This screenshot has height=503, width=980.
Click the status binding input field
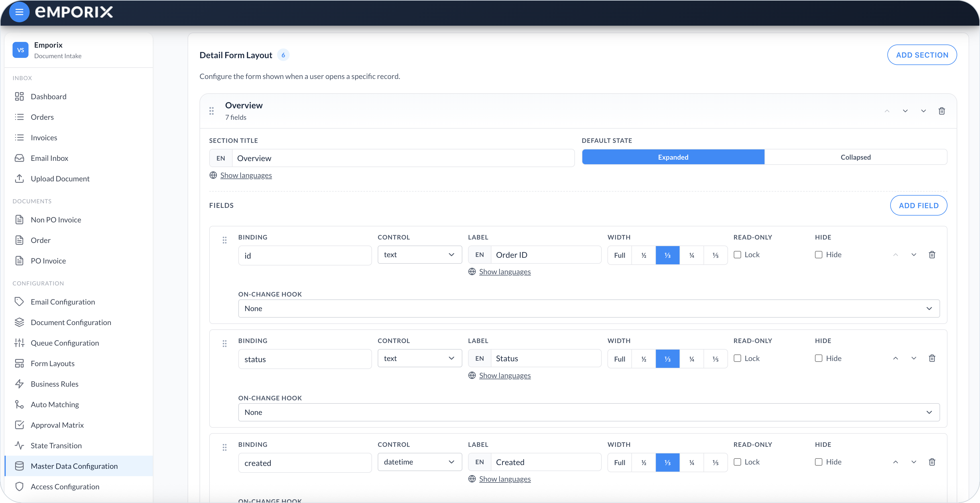tap(305, 359)
